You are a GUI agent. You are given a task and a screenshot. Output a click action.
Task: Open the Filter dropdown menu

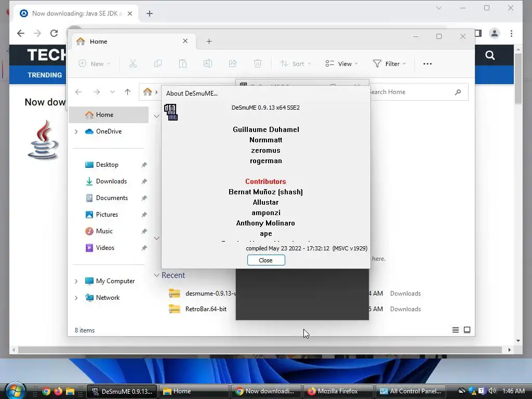click(x=389, y=63)
